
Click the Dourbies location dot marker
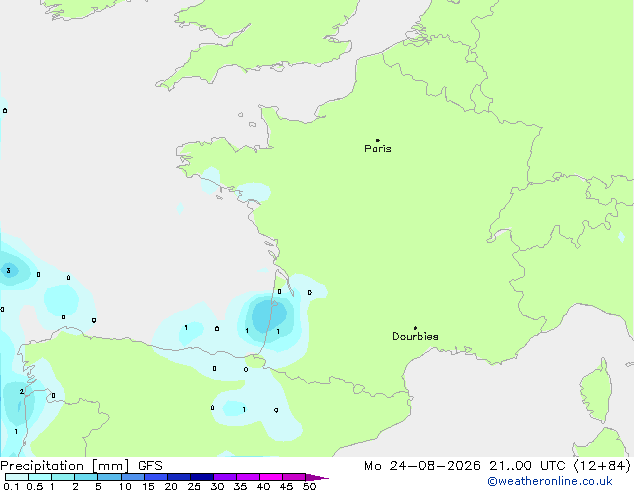coord(415,328)
